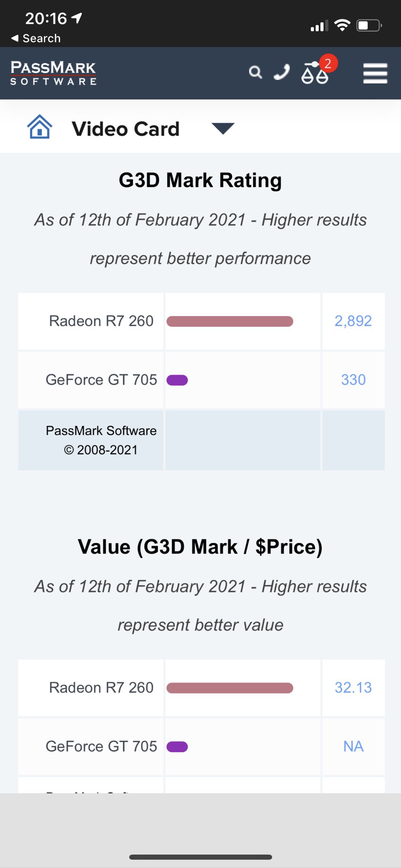
Task: Open the compare scales icon
Action: (x=315, y=73)
